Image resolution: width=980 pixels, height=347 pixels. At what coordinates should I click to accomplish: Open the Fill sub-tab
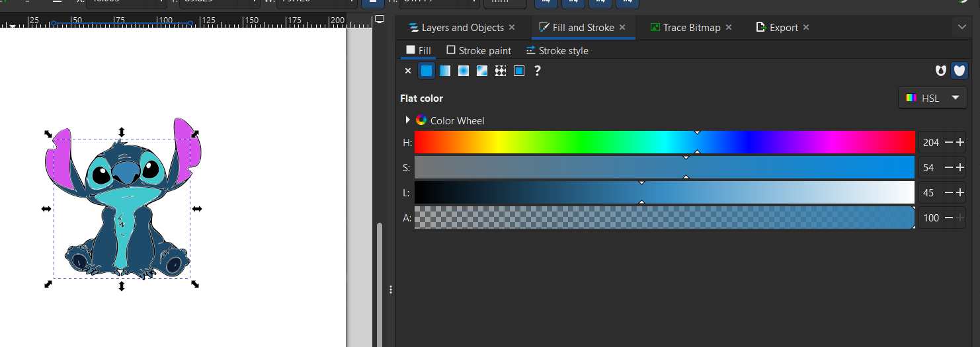pos(419,50)
